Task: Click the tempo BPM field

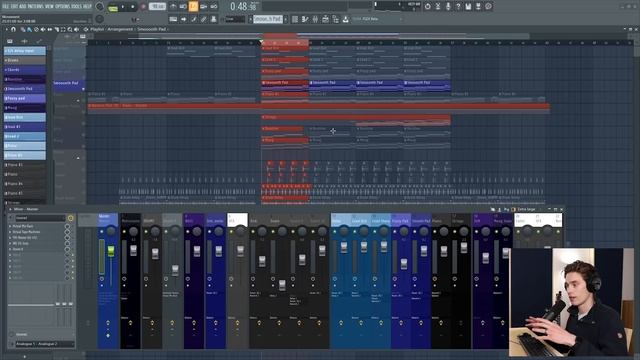Action: point(157,7)
